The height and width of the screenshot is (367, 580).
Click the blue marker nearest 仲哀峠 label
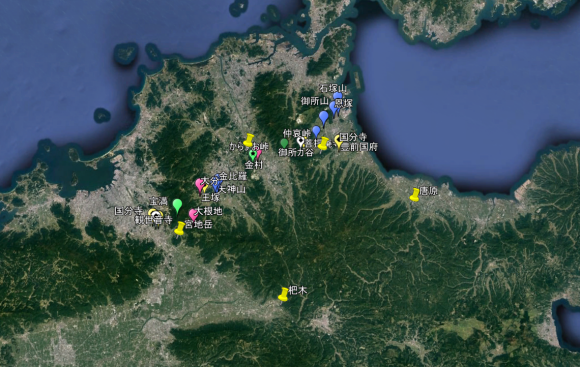[316, 131]
